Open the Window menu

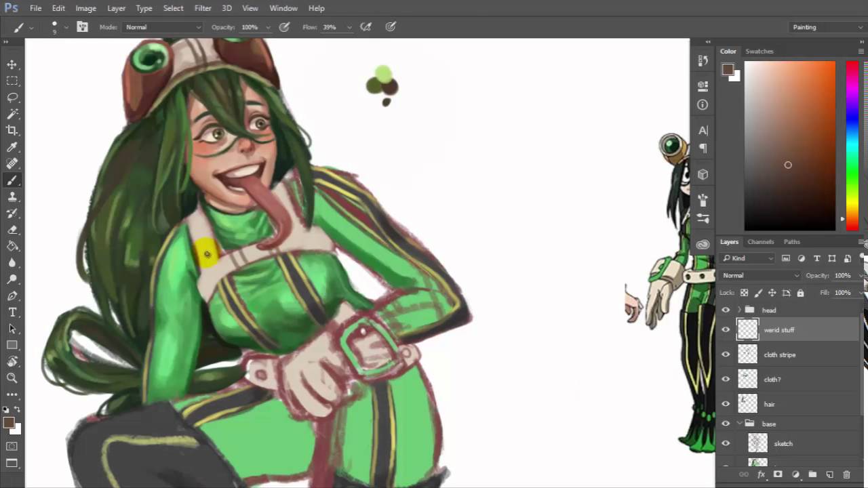tap(283, 8)
